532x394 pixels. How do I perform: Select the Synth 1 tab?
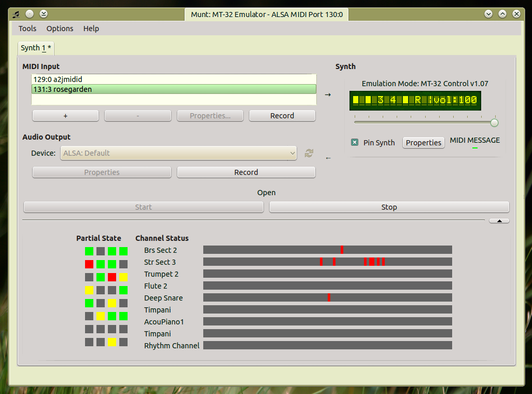[36, 48]
